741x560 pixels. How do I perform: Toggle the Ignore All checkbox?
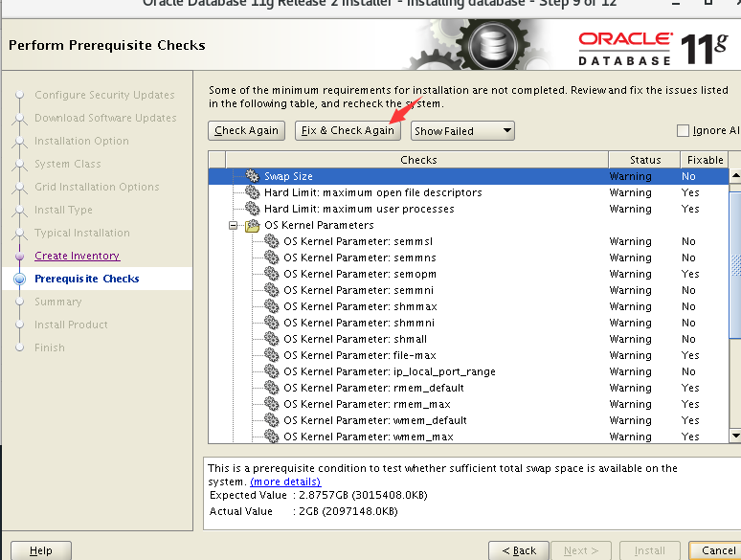click(683, 130)
